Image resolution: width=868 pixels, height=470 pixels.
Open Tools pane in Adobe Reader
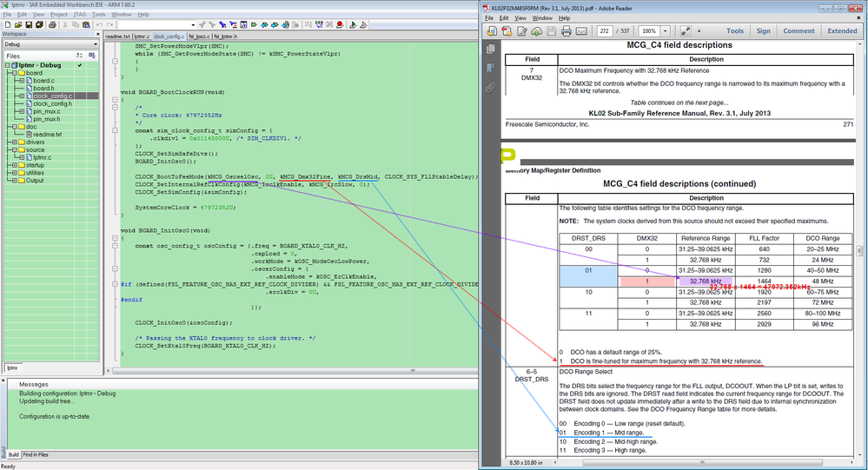click(734, 31)
